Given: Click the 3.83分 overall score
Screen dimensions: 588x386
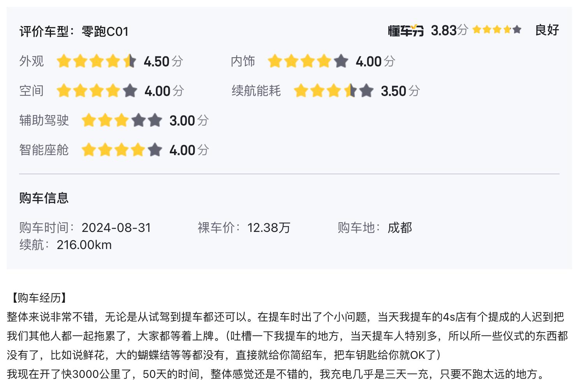Looking at the screenshot, I should (449, 30).
